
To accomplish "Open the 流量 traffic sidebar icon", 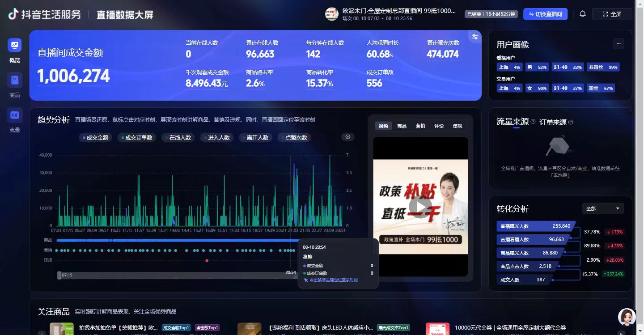I will [x=15, y=115].
